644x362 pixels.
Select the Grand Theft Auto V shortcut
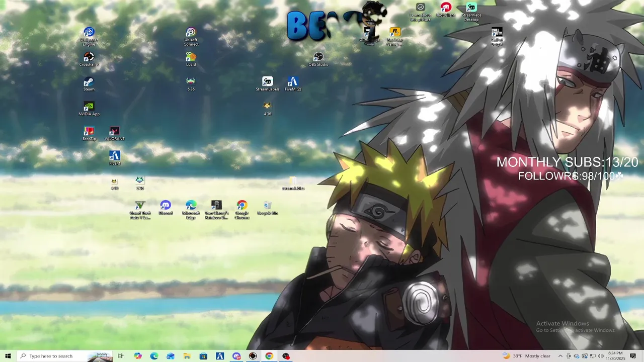(x=140, y=210)
